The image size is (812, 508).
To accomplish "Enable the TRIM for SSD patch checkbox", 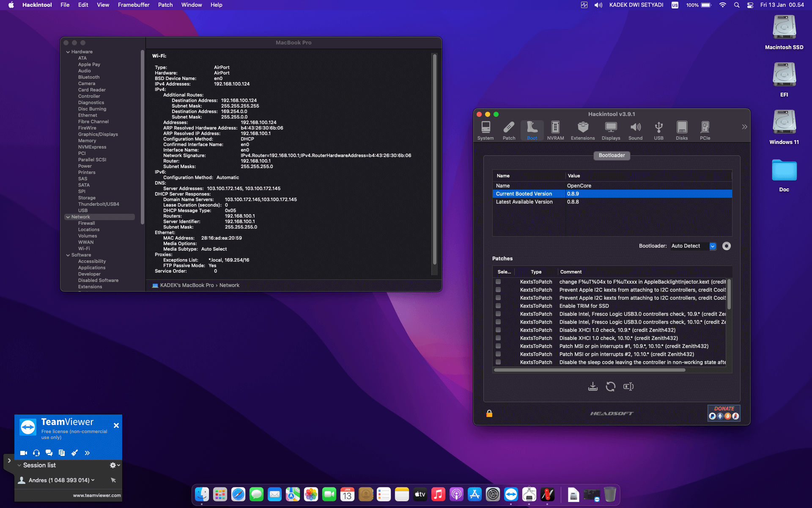I will [x=497, y=305].
